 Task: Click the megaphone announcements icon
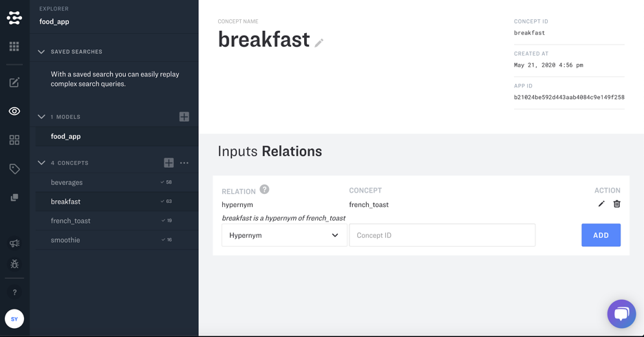14,243
